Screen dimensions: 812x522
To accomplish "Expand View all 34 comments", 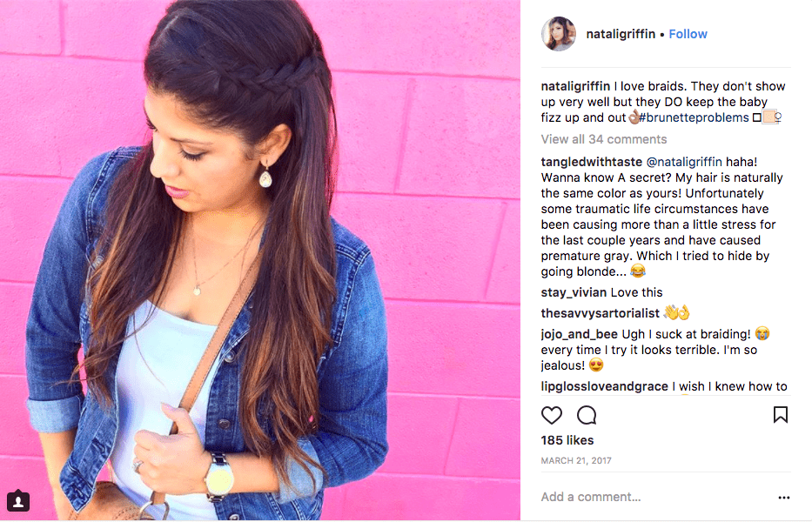I will click(x=604, y=139).
